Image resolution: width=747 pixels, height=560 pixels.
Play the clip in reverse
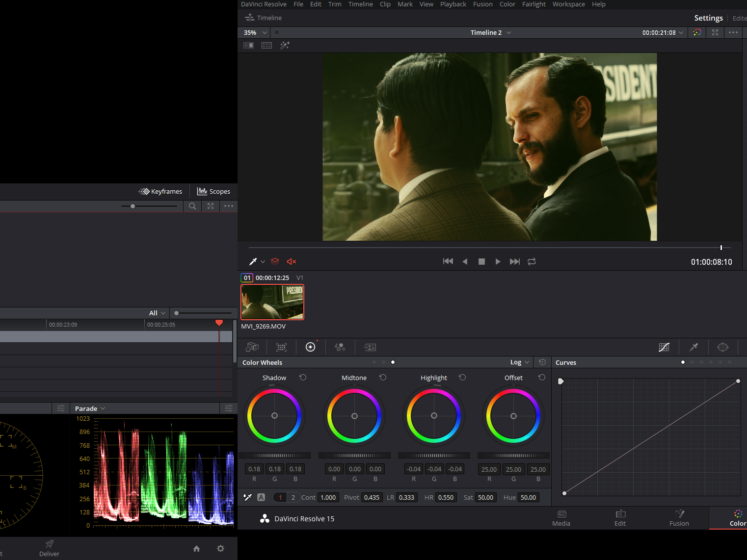coord(465,261)
